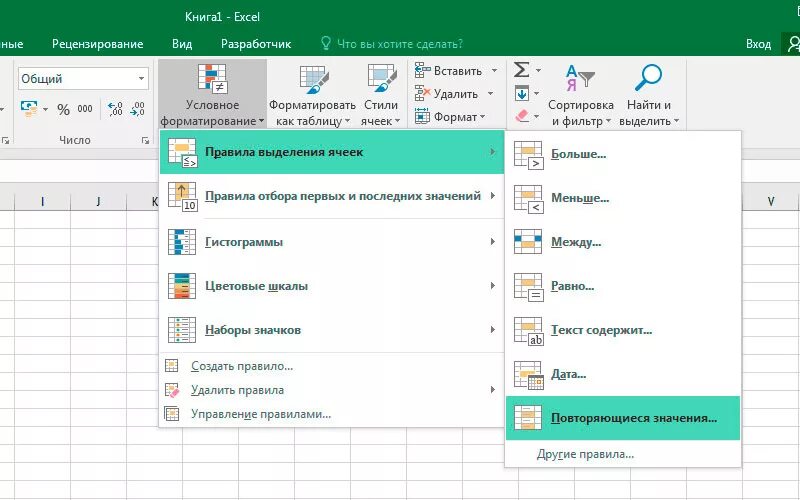Open the Стили ячеек gallery
This screenshot has height=500, width=800.
click(x=381, y=94)
